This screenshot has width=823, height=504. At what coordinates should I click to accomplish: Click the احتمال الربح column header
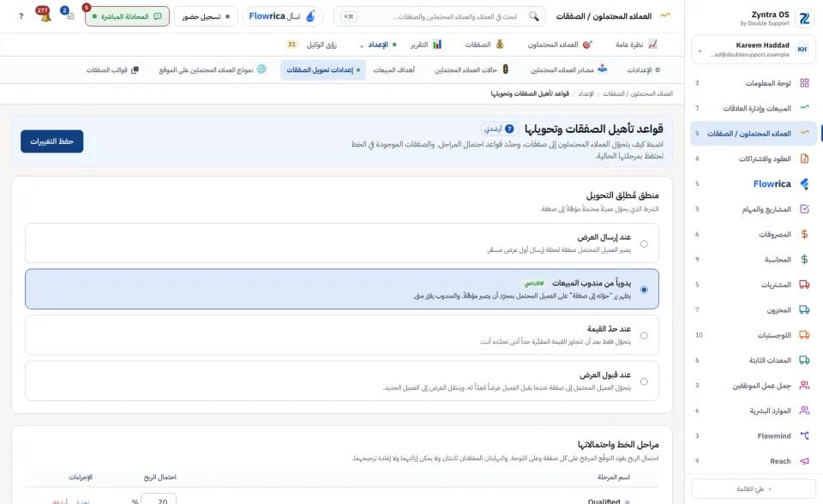point(160,477)
